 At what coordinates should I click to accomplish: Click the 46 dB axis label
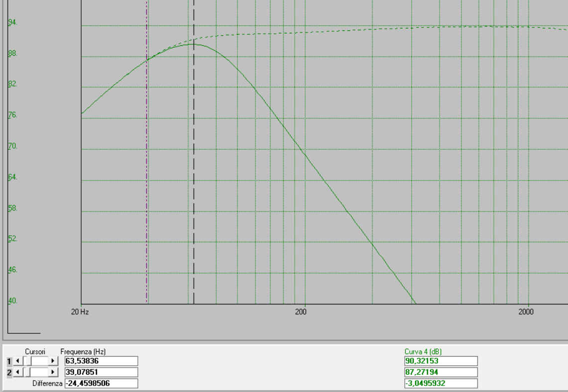point(12,270)
